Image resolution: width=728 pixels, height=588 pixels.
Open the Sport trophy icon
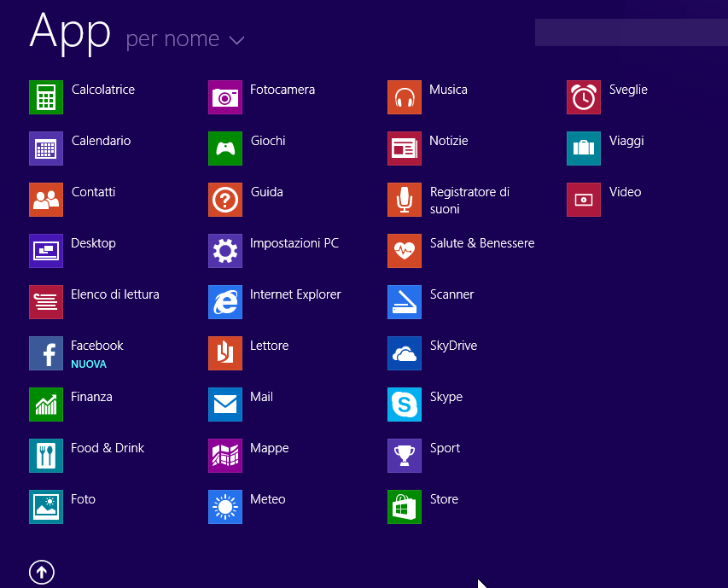(x=405, y=455)
